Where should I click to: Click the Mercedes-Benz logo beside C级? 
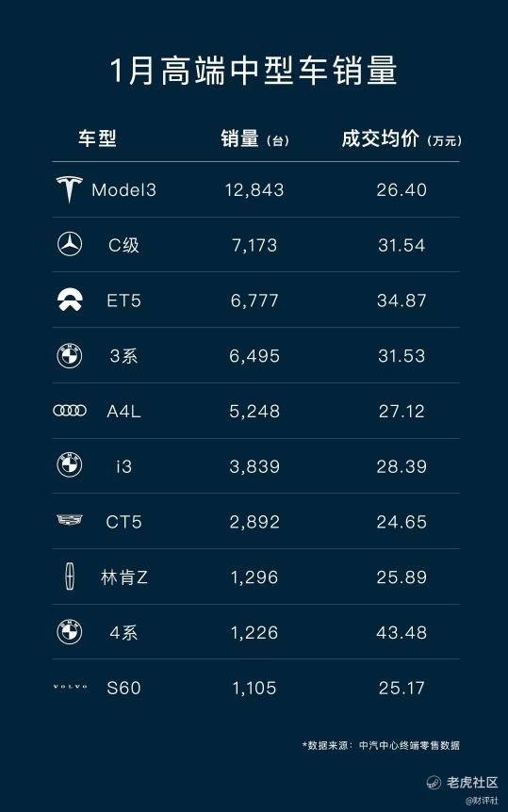[x=70, y=244]
